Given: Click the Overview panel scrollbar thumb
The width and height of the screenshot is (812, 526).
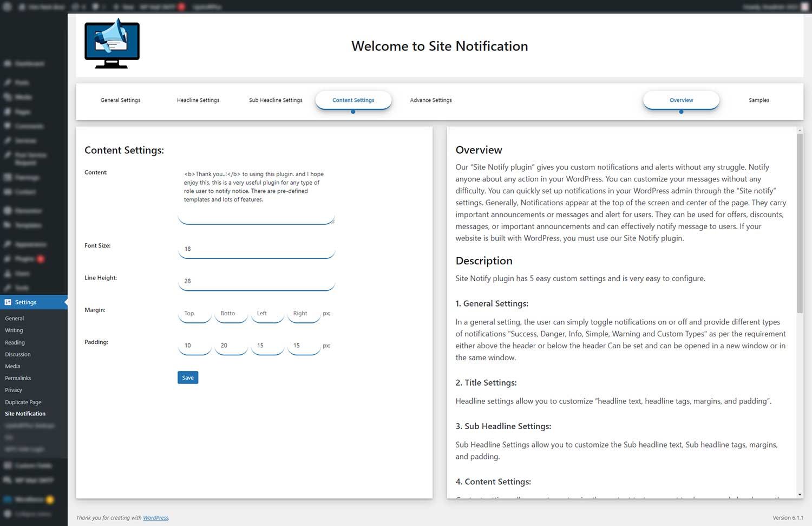Looking at the screenshot, I should click(x=800, y=222).
